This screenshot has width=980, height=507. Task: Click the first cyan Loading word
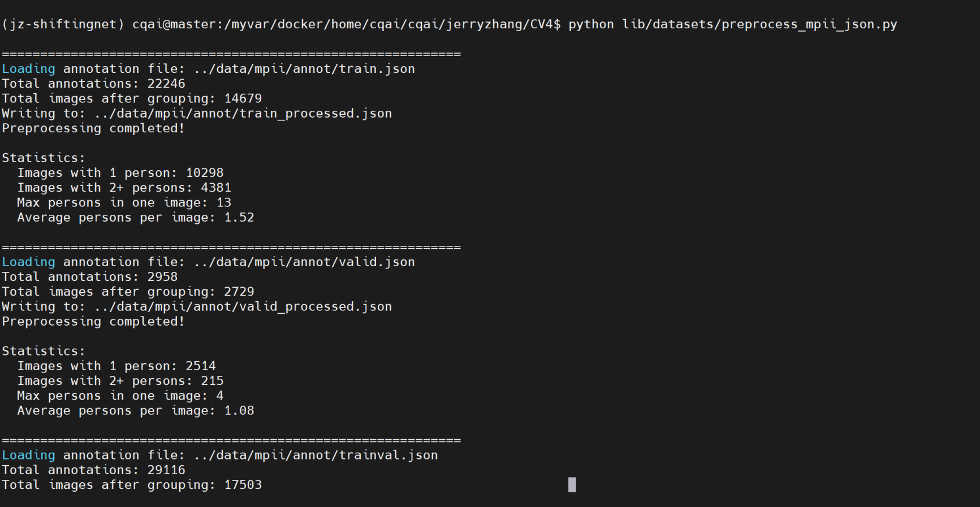tap(28, 69)
